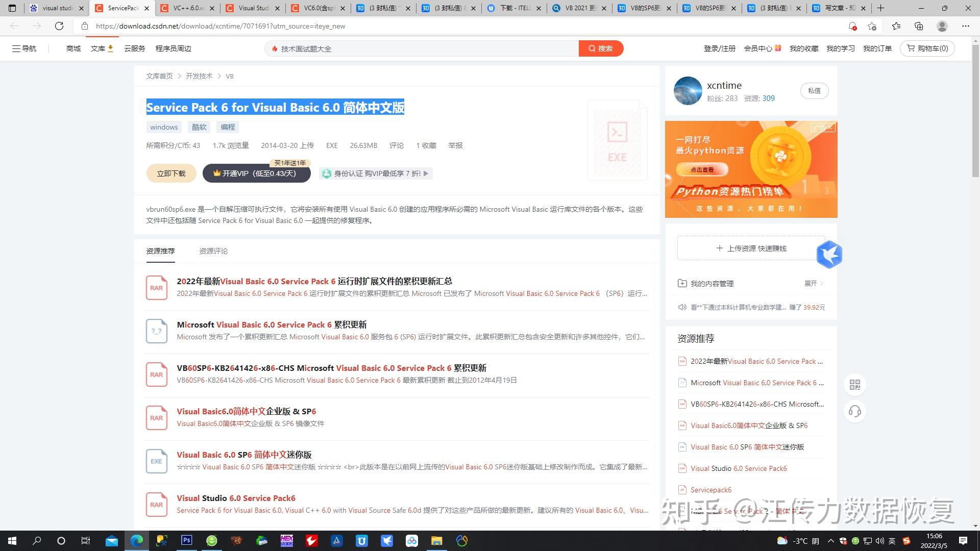The width and height of the screenshot is (980, 551).
Task: Switch the 英 input language indicator in tray
Action: [x=892, y=541]
